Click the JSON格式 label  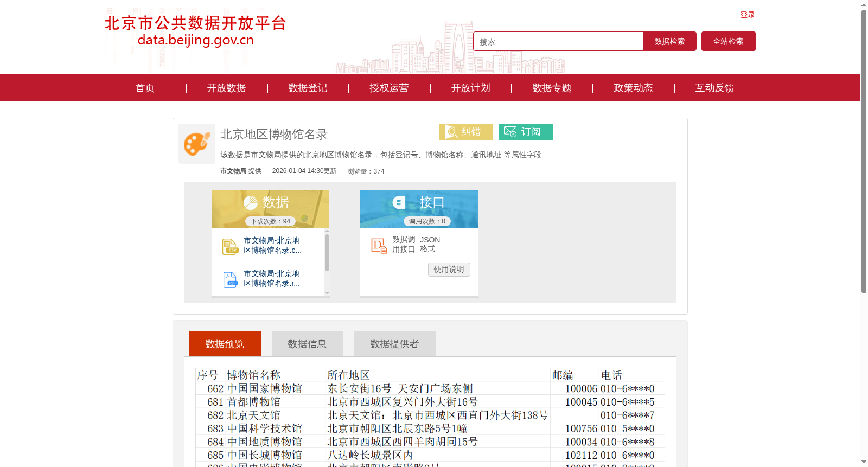[x=430, y=244]
